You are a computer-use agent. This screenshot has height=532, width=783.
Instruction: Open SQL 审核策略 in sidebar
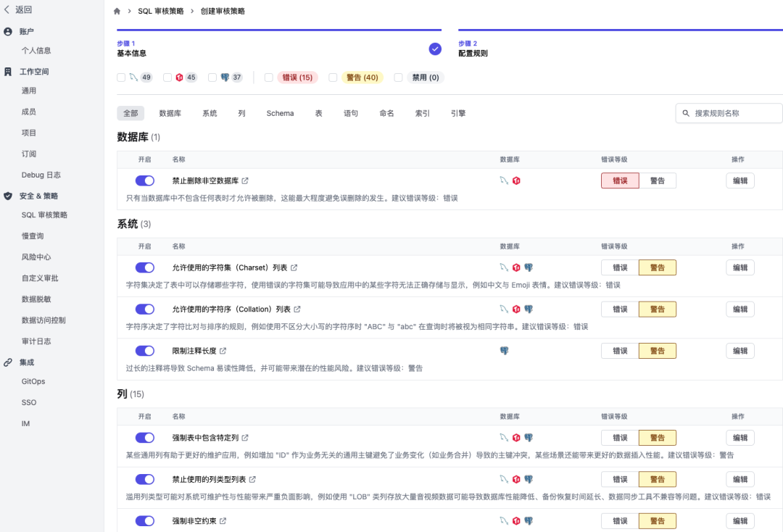pos(44,215)
